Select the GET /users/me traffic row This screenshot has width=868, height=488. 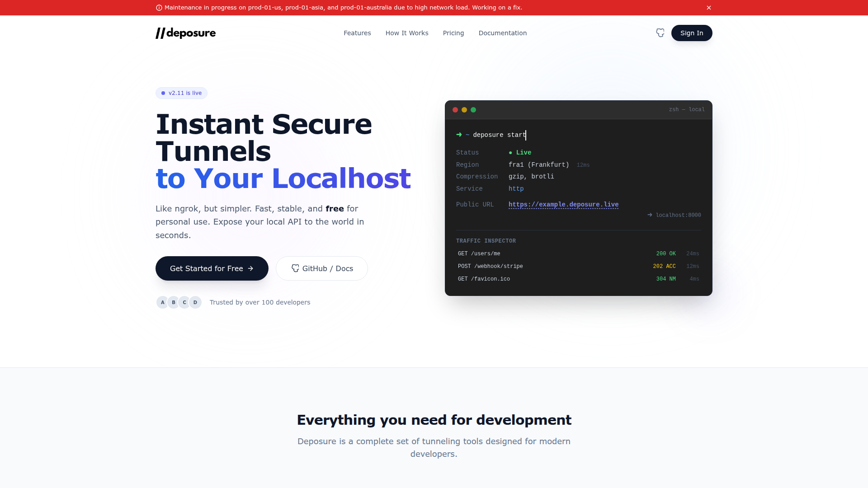578,253
